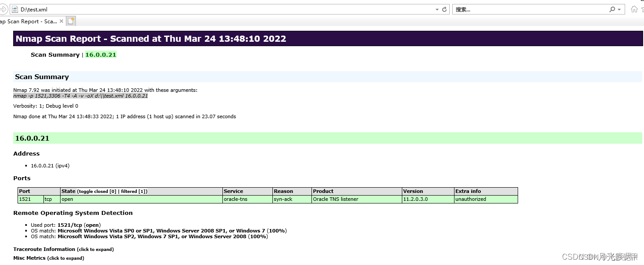Close the Nmap Scan Report tab
Viewport: 644px width, 265px height.
pos(61,21)
